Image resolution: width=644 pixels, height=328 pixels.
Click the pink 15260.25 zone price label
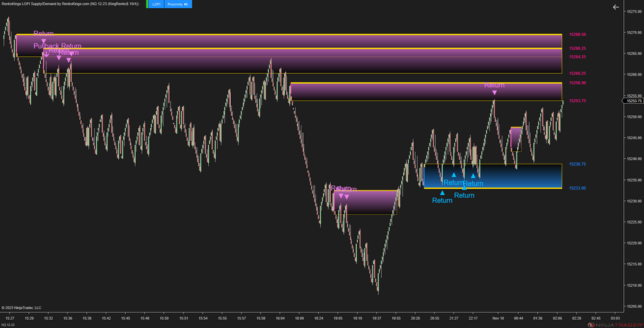click(577, 74)
